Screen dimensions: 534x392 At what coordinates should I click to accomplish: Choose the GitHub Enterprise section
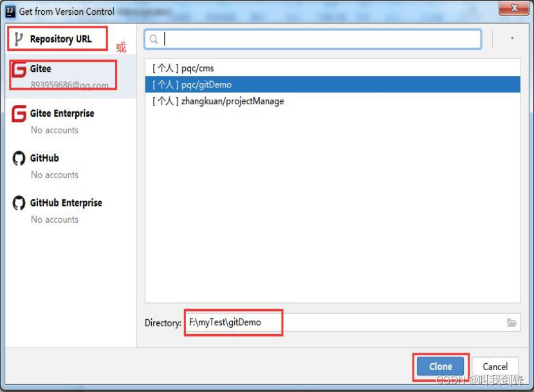[71, 210]
